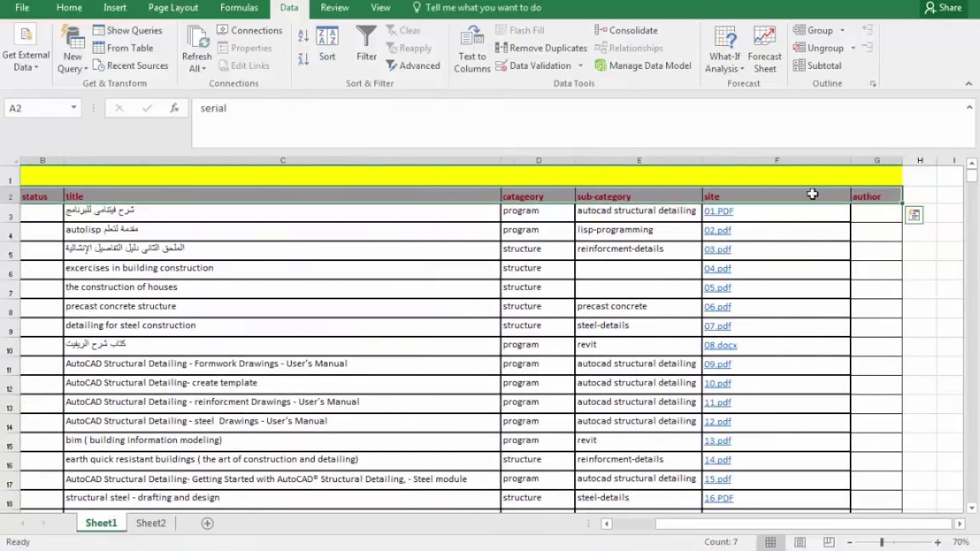980x551 pixels.
Task: Switch to Page Break Preview view
Action: [x=828, y=543]
